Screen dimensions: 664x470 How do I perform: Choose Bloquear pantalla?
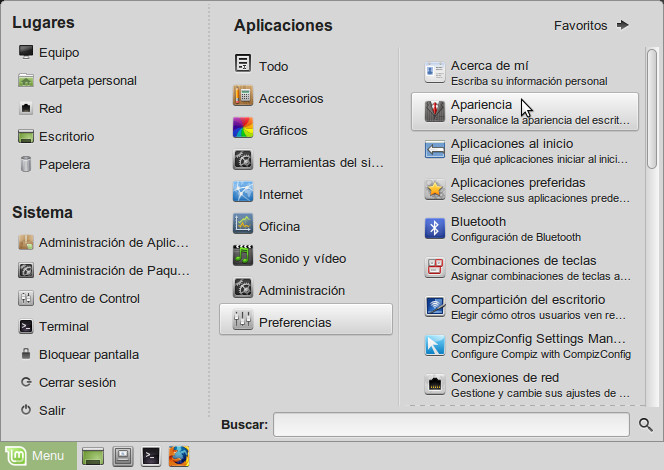coord(88,354)
